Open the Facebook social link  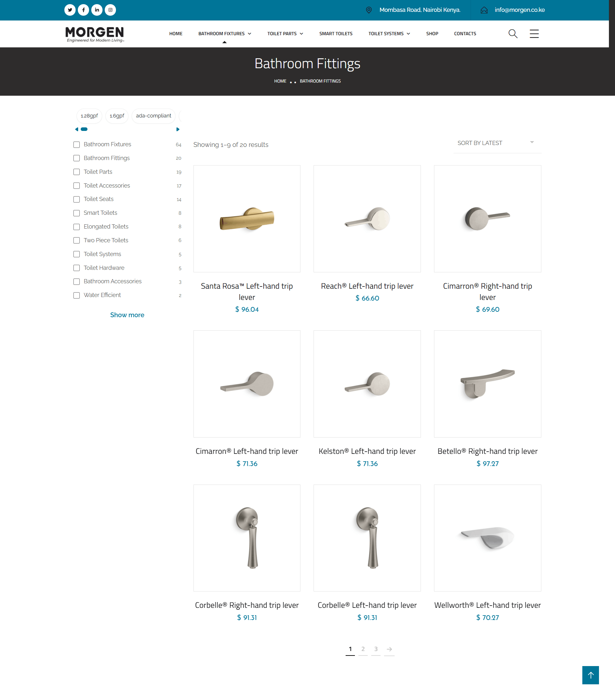pos(83,10)
